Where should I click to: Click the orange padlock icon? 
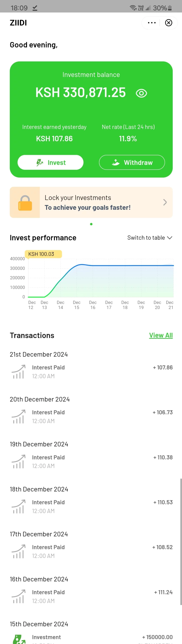[25, 203]
